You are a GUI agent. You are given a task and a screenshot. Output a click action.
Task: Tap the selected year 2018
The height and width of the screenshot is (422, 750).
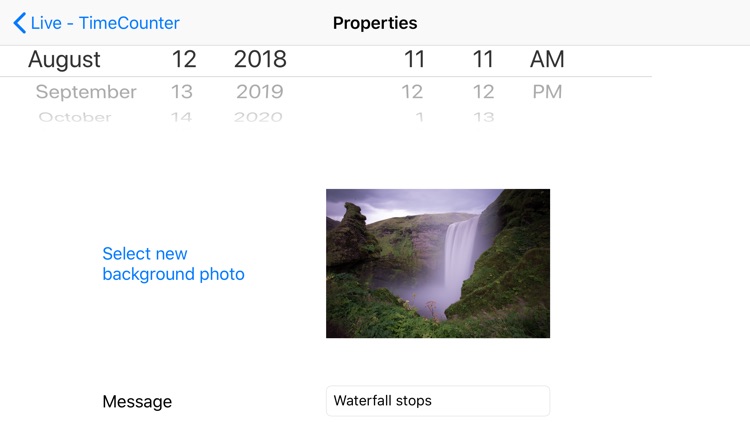pos(260,60)
